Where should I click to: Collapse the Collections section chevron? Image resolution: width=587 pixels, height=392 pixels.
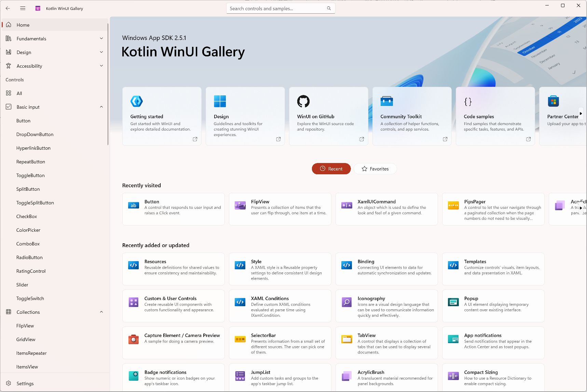[x=101, y=312]
